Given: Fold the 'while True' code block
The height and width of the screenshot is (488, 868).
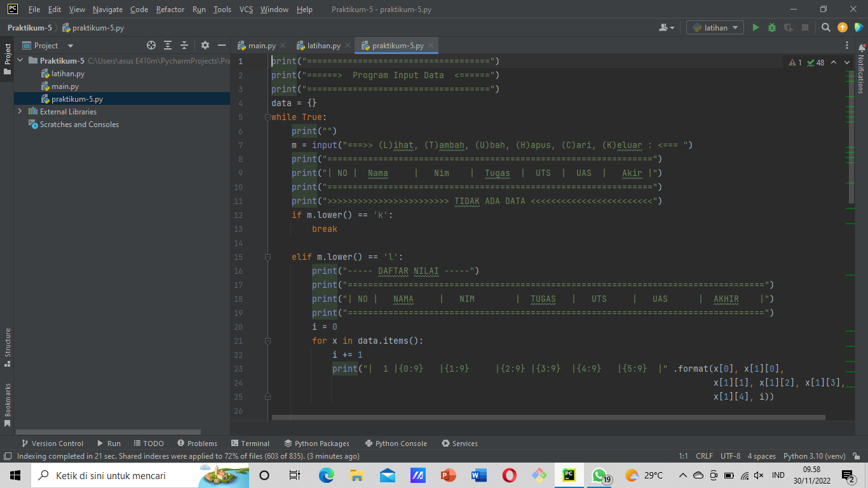Looking at the screenshot, I should coord(268,117).
